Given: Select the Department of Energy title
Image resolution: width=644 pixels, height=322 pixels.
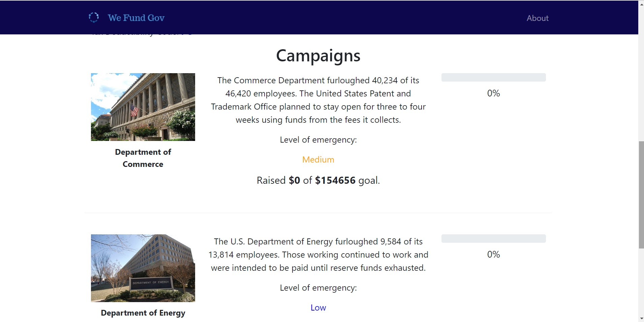Looking at the screenshot, I should [x=143, y=313].
